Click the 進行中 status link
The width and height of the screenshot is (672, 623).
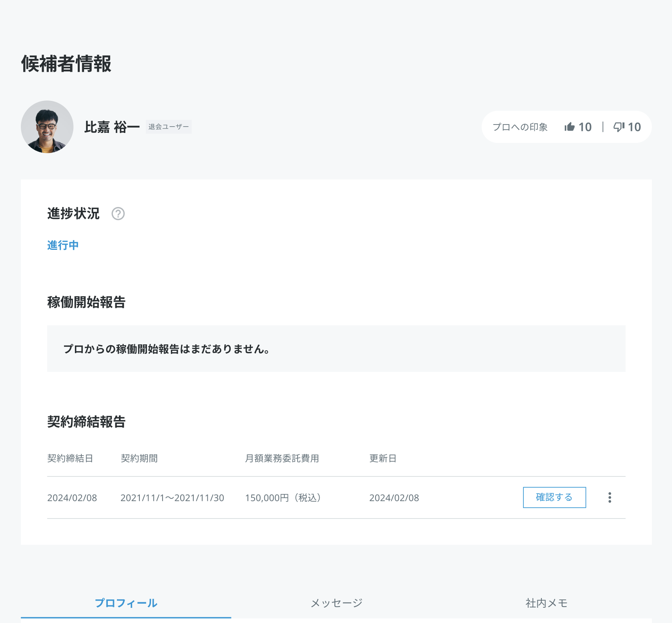coord(63,245)
